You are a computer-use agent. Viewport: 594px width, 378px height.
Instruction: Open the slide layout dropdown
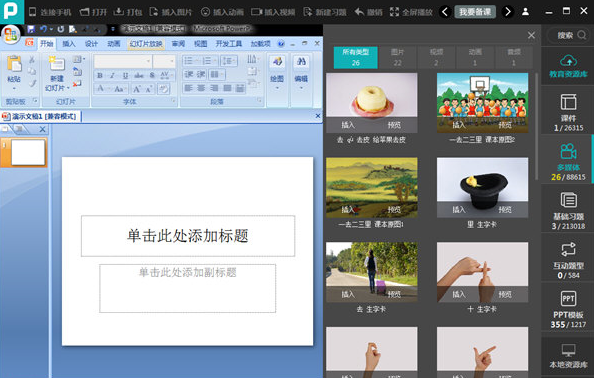[x=78, y=59]
